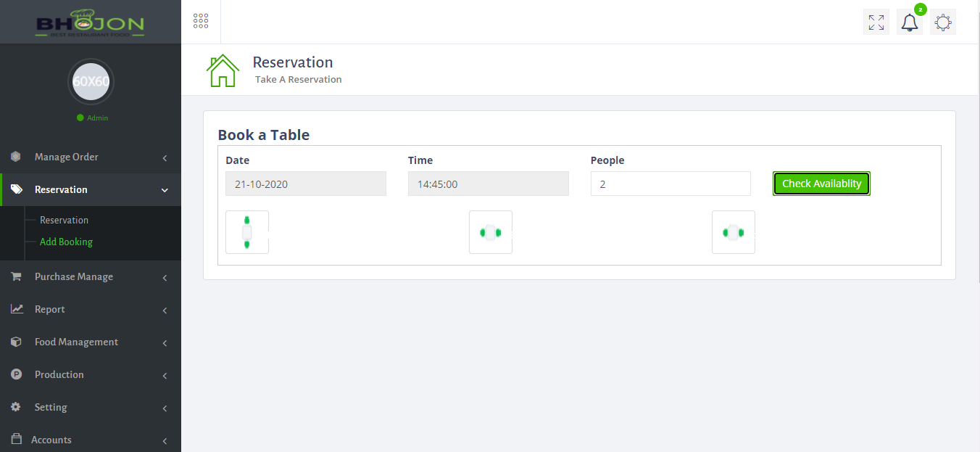Select the first vertical table thumbnail
The image size is (980, 452).
pos(247,232)
